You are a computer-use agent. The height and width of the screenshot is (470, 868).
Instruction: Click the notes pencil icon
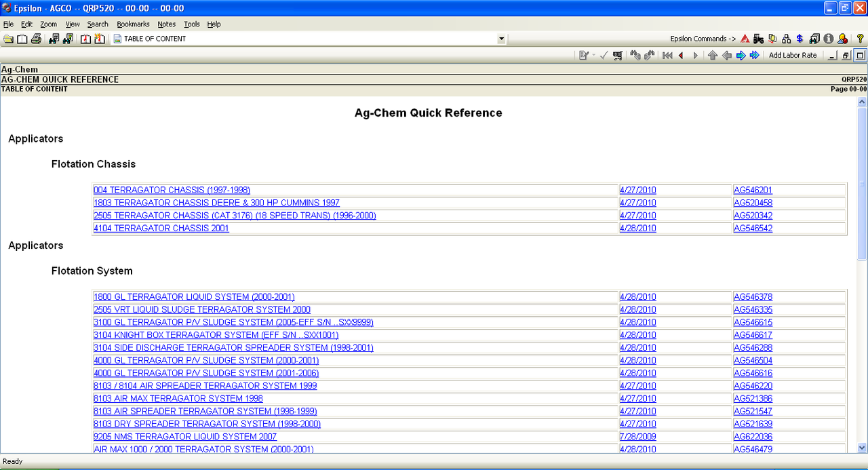584,56
